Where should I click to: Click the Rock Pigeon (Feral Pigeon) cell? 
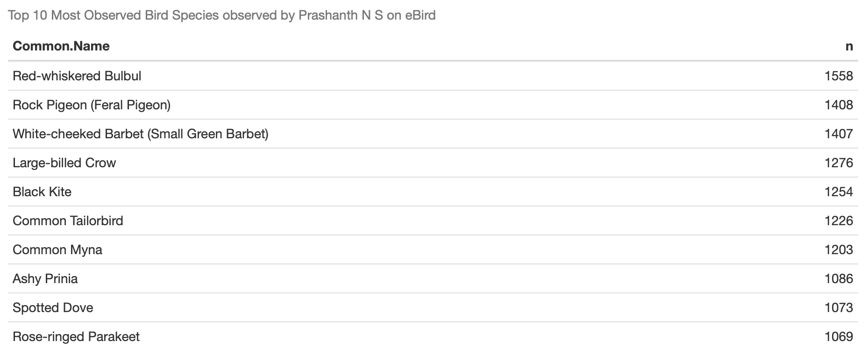[x=92, y=105]
